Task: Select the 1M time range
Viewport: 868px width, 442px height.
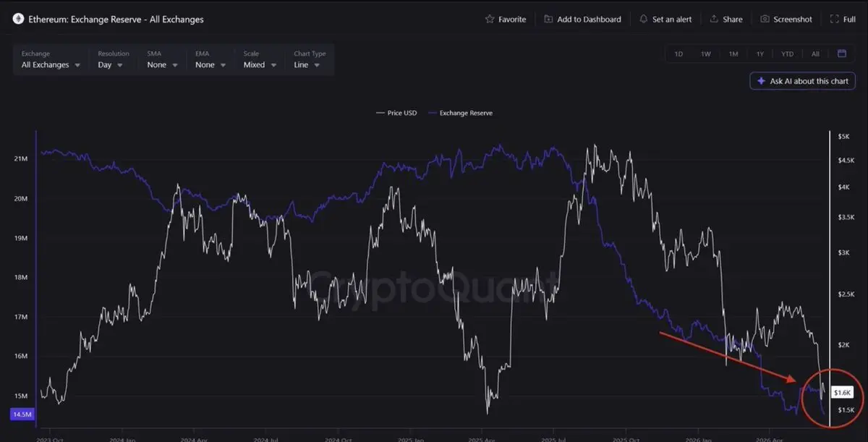Action: click(x=733, y=54)
